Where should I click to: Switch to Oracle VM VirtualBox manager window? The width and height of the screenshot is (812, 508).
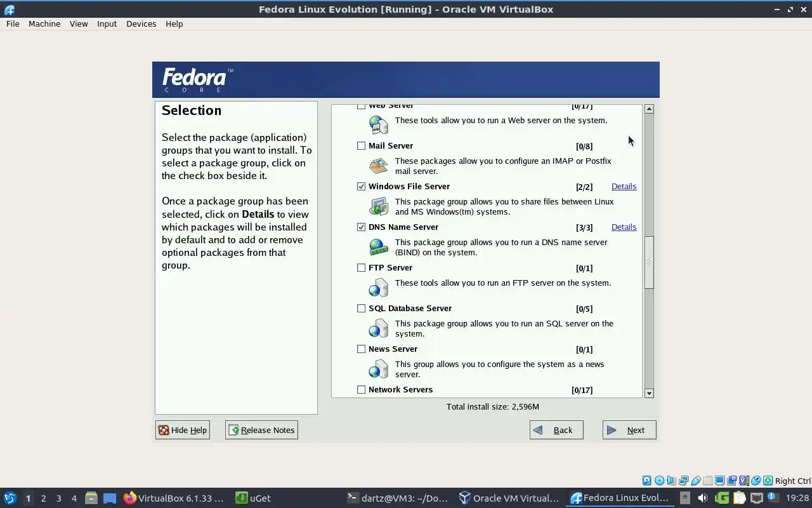pyautogui.click(x=510, y=498)
